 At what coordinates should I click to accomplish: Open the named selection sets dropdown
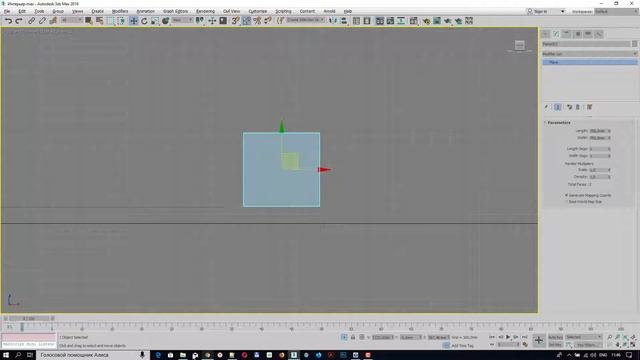click(x=305, y=20)
